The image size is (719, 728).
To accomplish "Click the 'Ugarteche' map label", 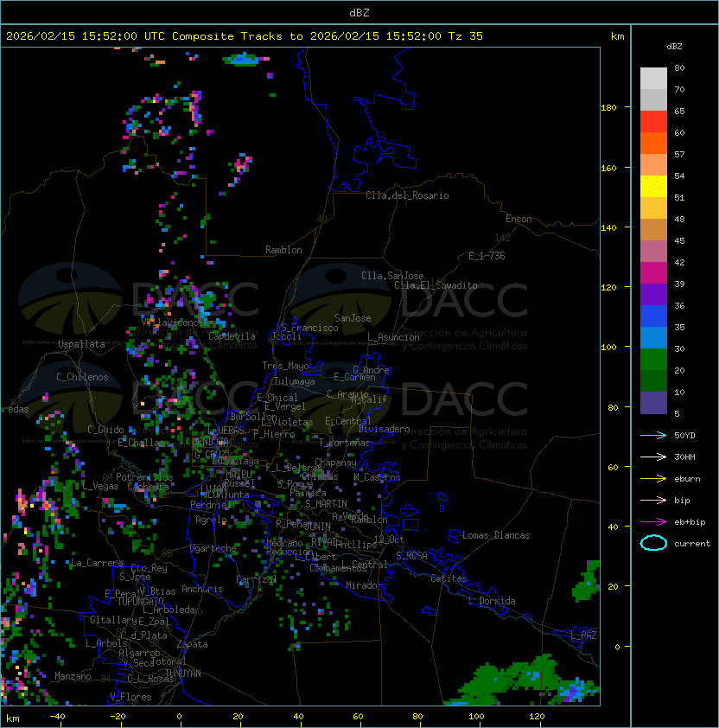I will tap(213, 548).
